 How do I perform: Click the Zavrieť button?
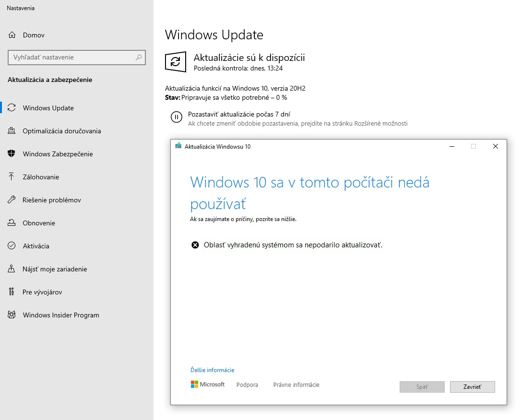coord(472,387)
